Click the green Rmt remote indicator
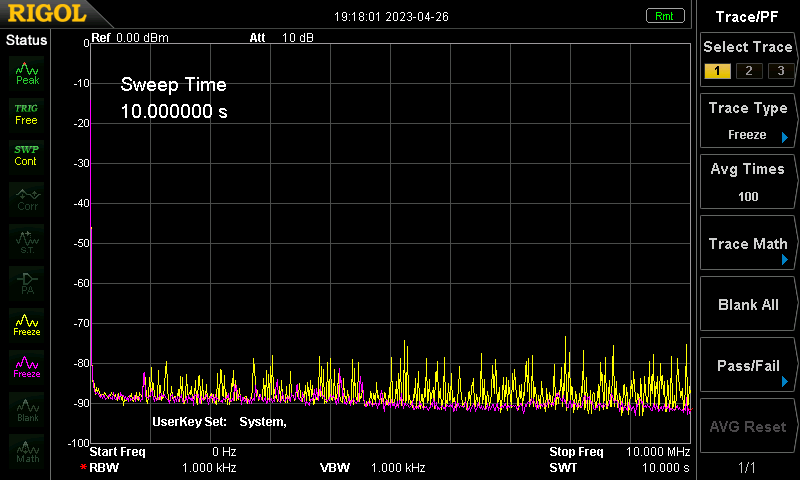Screen dimensions: 800x480 (665, 16)
